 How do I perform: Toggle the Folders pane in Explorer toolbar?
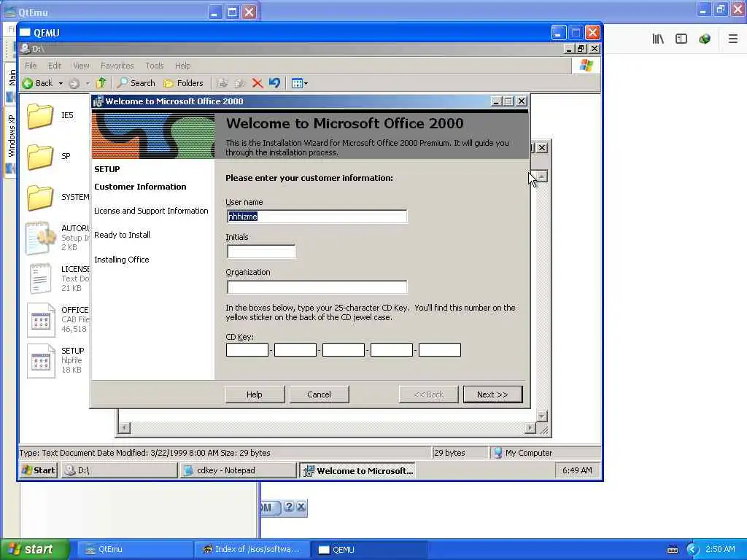click(183, 83)
